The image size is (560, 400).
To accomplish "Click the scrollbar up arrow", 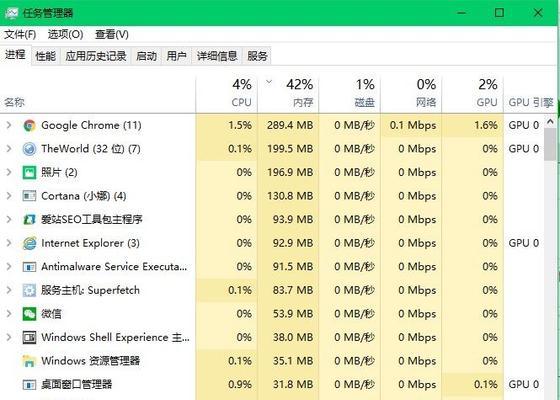I will pos(550,122).
